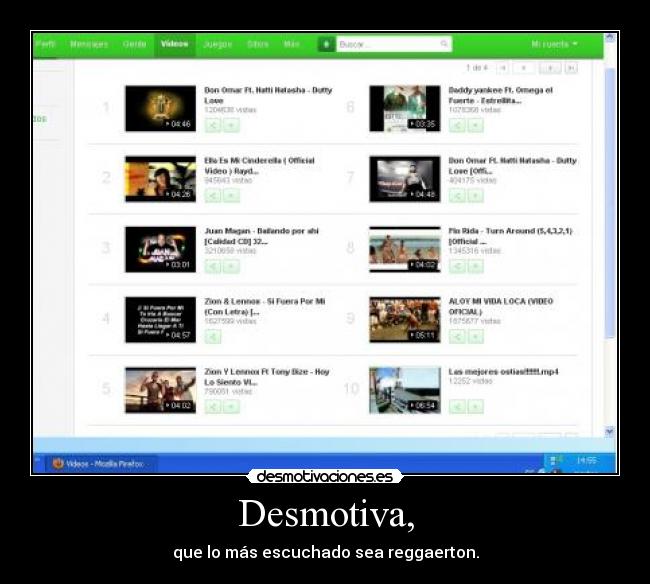Go to the Juegos tab
The width and height of the screenshot is (650, 584).
[x=218, y=44]
